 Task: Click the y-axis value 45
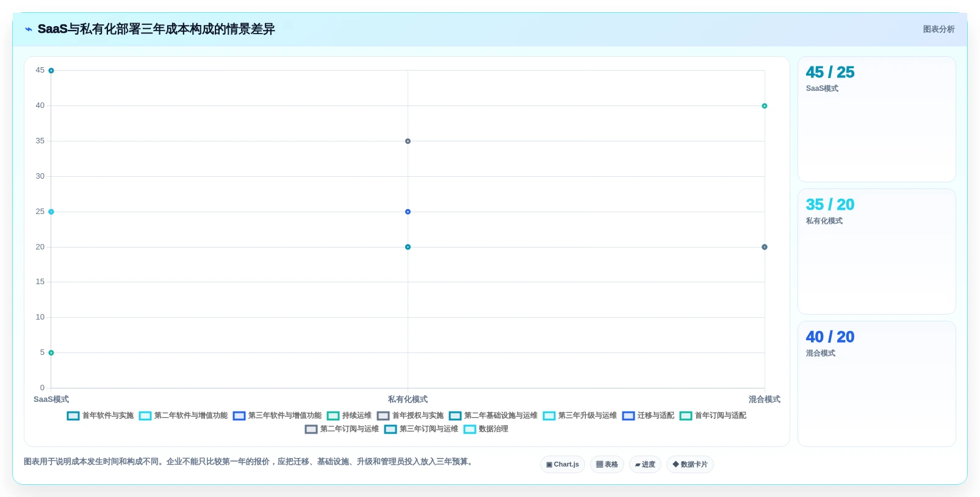tap(40, 70)
